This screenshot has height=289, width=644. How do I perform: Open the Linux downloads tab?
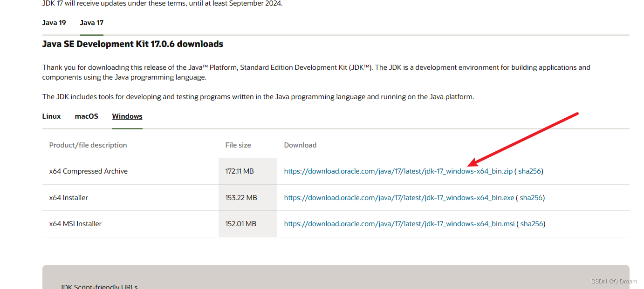click(51, 116)
